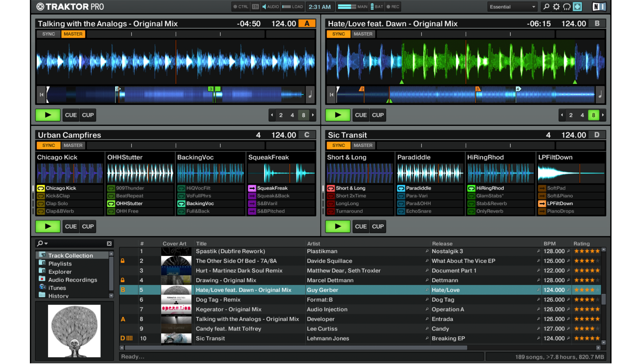Toggle MASTER on Remix Deck C
The width and height of the screenshot is (639, 364).
coord(73,145)
